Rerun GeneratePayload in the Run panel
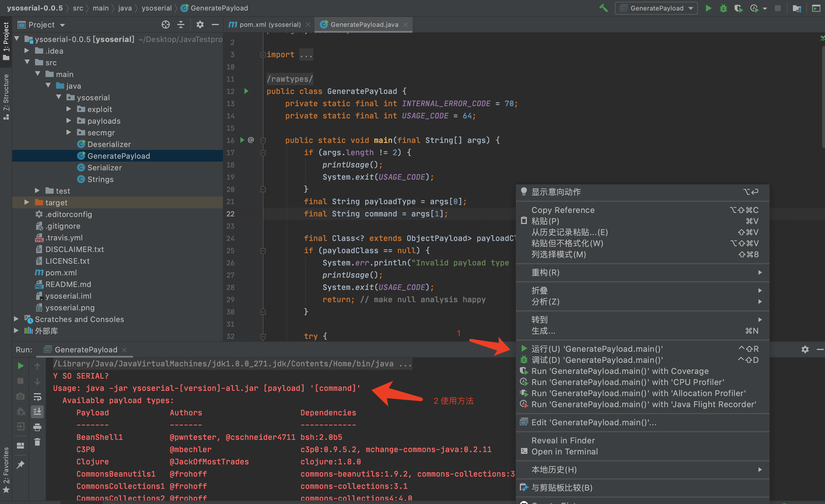The image size is (825, 504). [20, 366]
